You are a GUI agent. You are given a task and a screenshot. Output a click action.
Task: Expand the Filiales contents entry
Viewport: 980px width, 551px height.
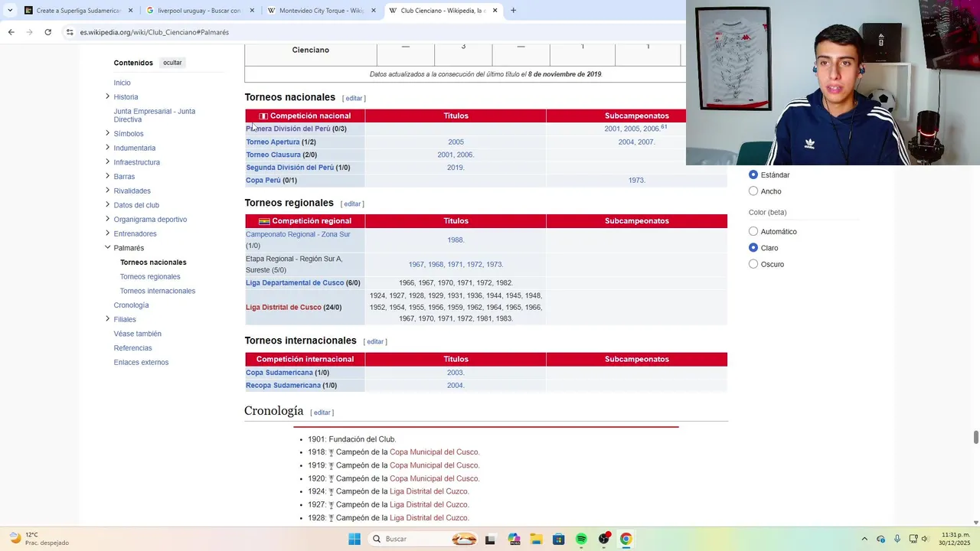coord(107,318)
